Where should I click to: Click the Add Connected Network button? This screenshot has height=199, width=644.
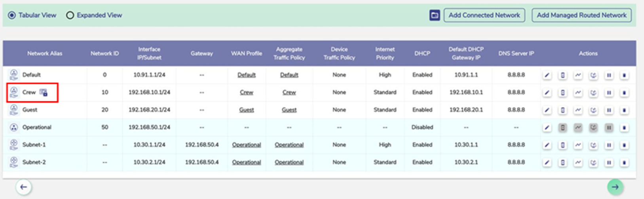(484, 15)
